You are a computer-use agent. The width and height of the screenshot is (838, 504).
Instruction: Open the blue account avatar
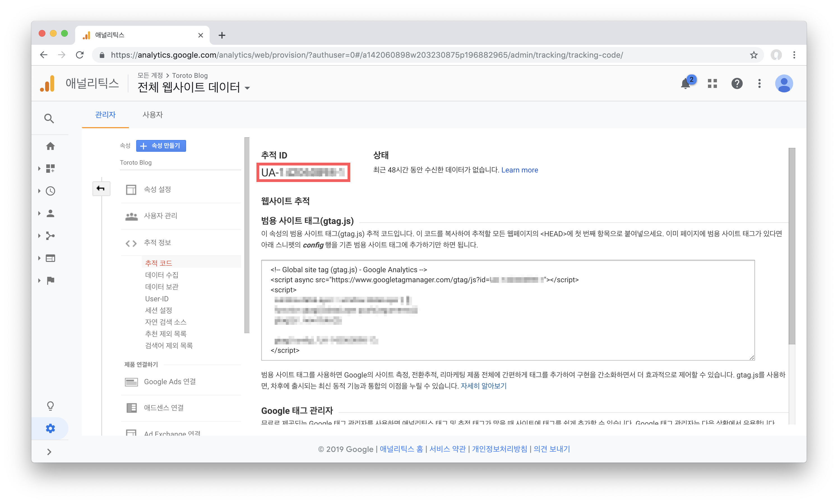coord(784,83)
